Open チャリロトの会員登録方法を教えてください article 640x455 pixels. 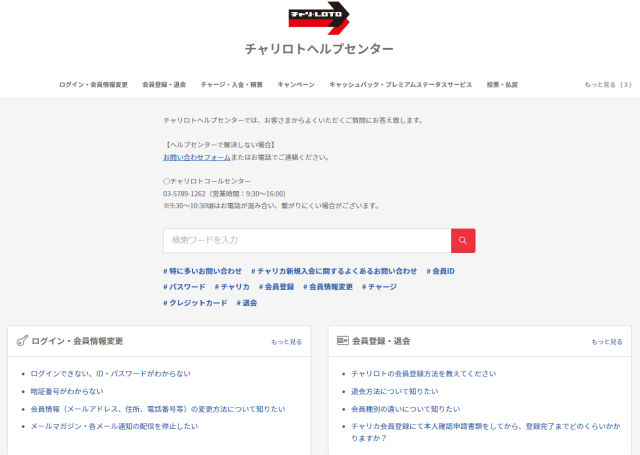click(424, 373)
